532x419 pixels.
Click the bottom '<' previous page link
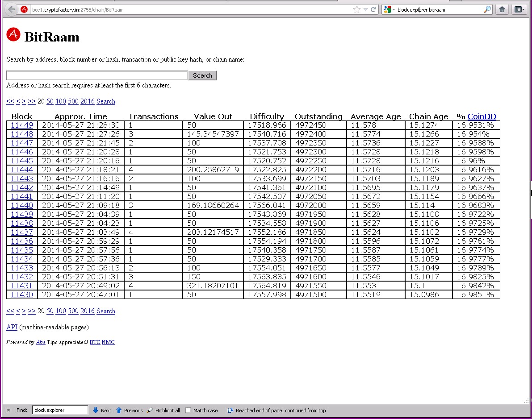pos(18,311)
